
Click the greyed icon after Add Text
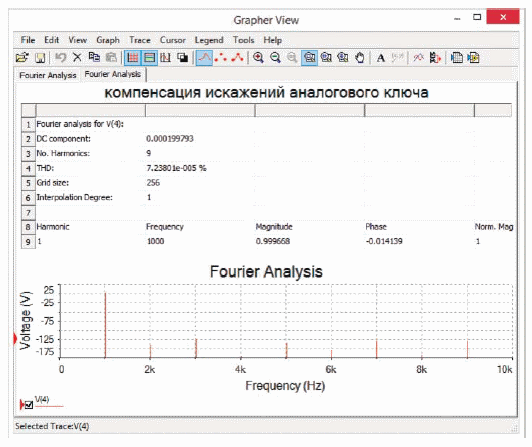point(397,57)
